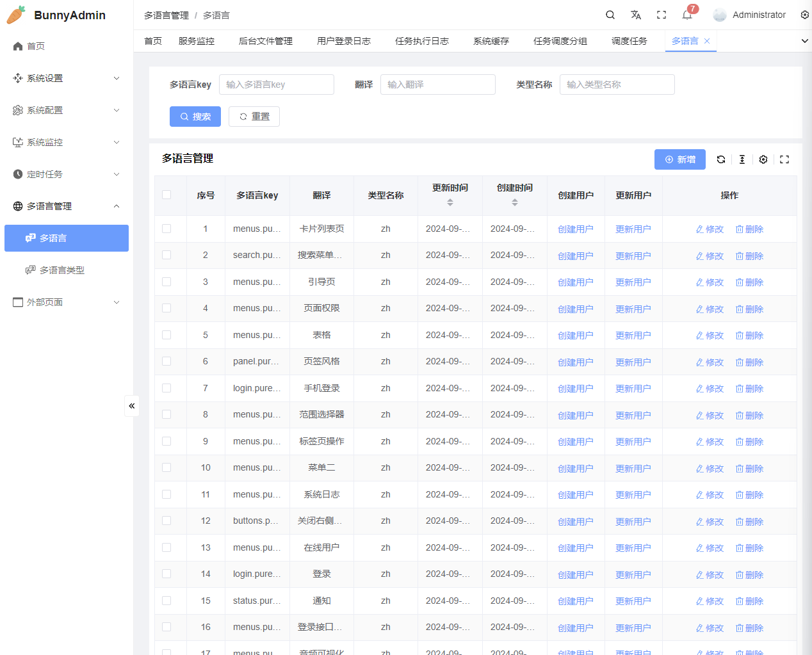Screen dimensions: 812x655
Task: Check the row 7 手机登录 checkbox
Action: tap(166, 388)
